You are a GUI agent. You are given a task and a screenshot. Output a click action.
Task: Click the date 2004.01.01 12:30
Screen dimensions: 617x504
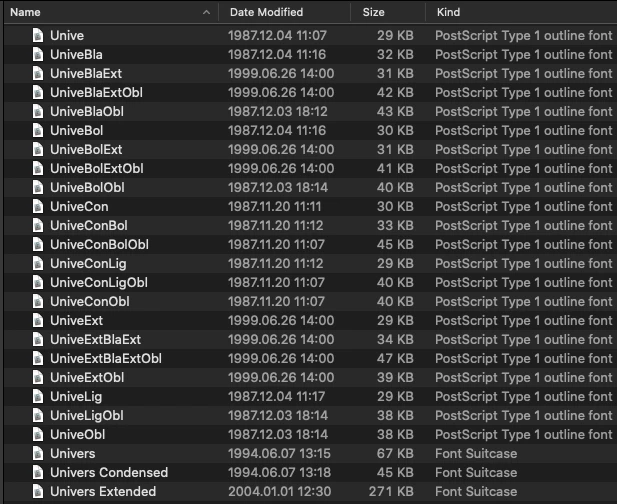point(280,491)
